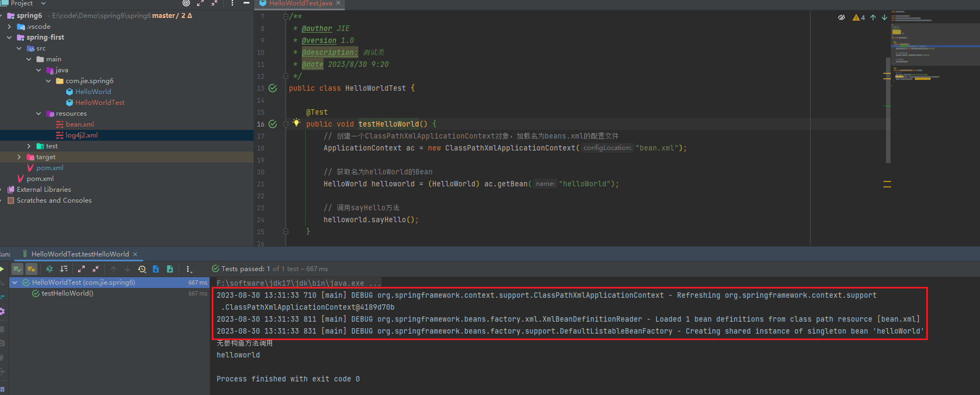
Task: Toggle reader mode eye icon in editor
Action: tap(842, 17)
